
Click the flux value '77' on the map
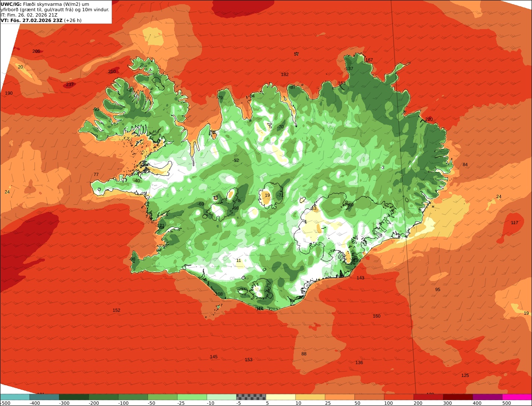tap(96, 174)
